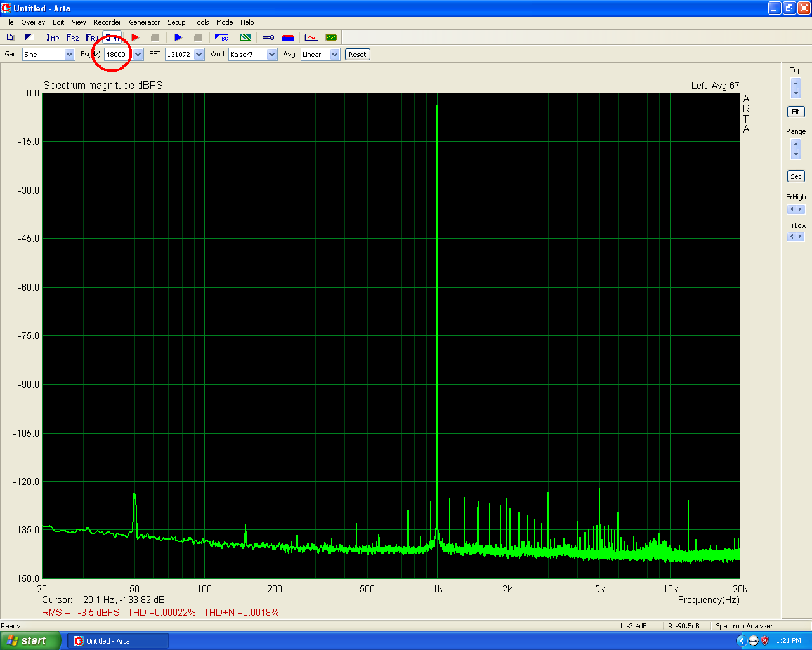The image size is (812, 650).
Task: Increase graph Top with up arrow
Action: 796,83
